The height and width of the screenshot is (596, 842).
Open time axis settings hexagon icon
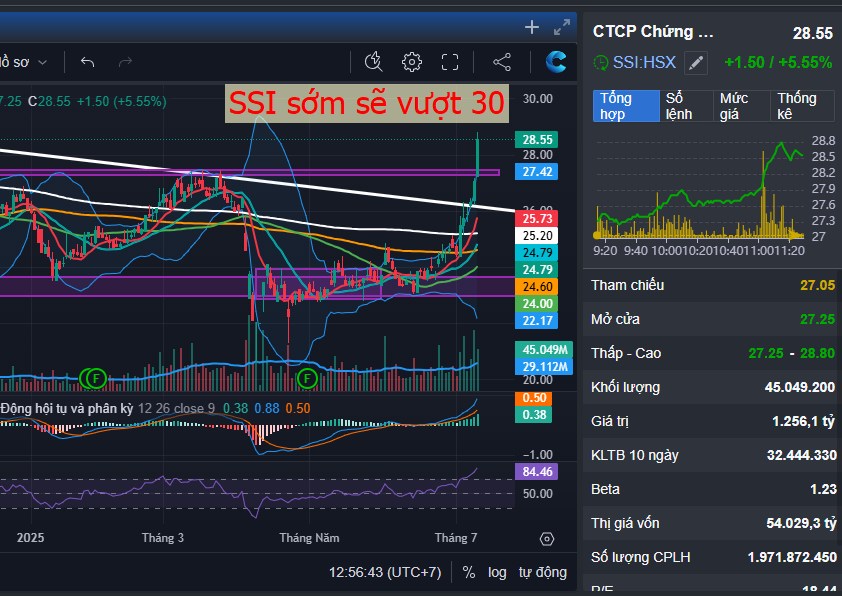tap(547, 539)
